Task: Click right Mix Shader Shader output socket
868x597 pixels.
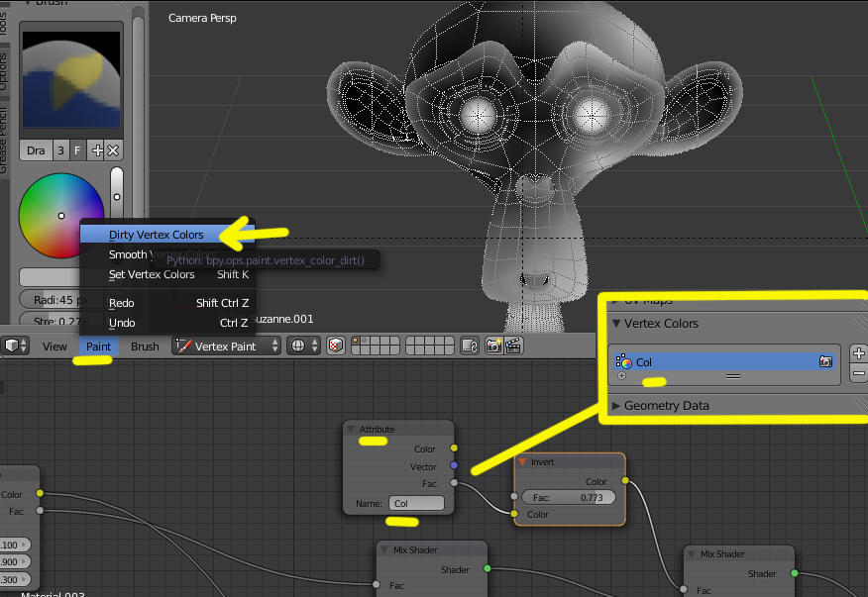Action: (x=795, y=573)
